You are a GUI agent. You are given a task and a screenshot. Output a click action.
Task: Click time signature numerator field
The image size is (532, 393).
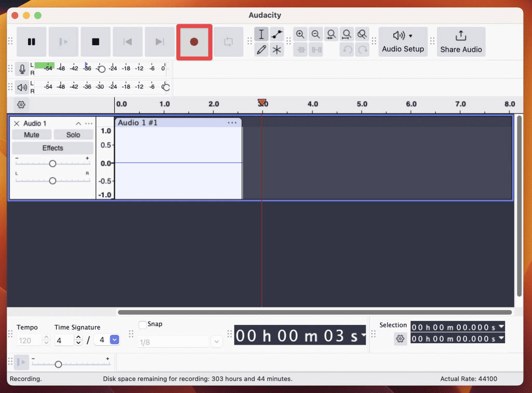click(63, 340)
